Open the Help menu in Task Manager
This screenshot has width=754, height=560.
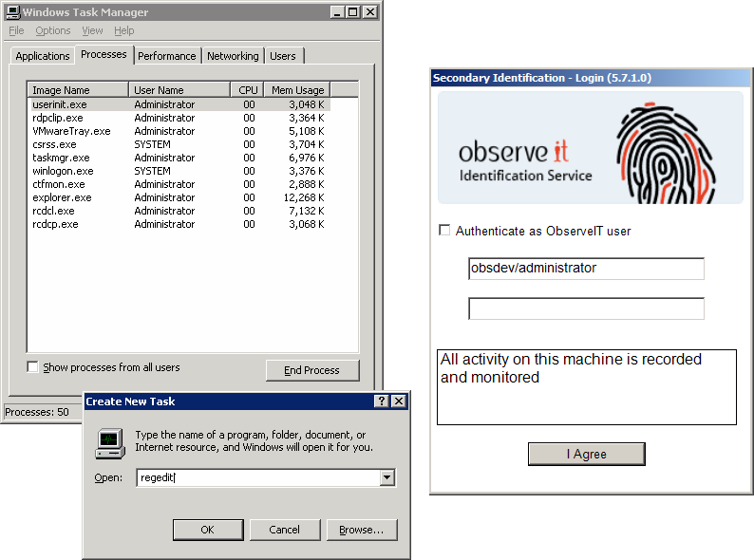(124, 30)
